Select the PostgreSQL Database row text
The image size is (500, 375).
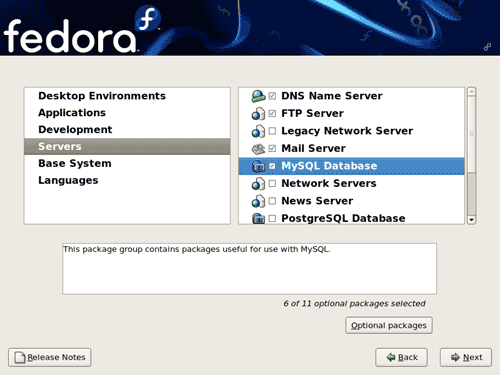click(x=343, y=218)
